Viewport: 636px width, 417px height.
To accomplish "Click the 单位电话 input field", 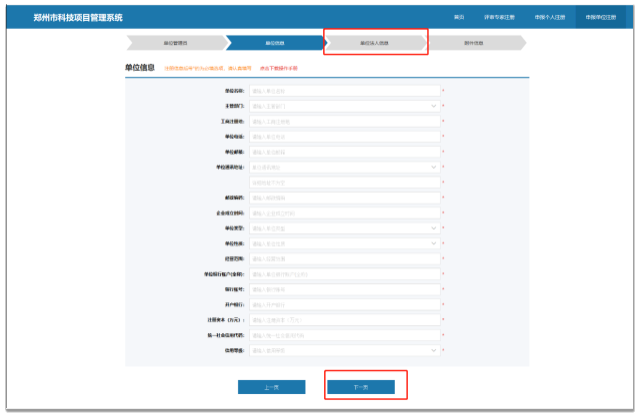I will [x=343, y=136].
